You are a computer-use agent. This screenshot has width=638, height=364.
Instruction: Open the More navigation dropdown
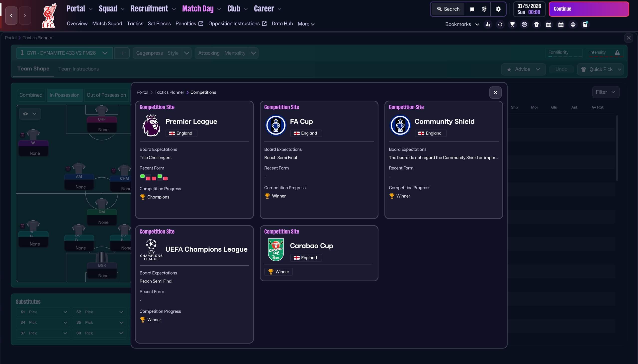[306, 24]
